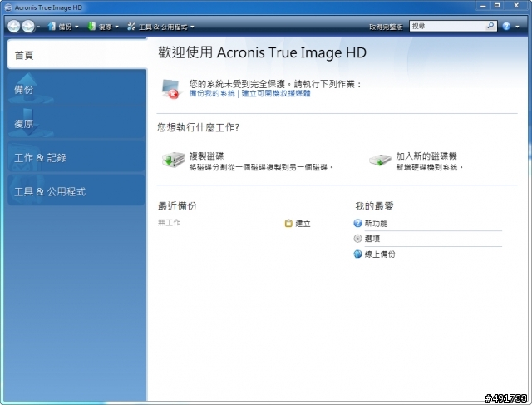Expand the navigation history dropdown arrow
Viewport: 532px width, 405px height.
[x=38, y=27]
